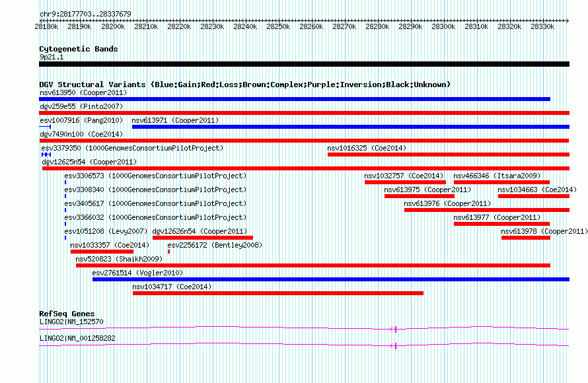Click the esv3405617 variant label
The width and height of the screenshot is (588, 383).
click(x=155, y=203)
